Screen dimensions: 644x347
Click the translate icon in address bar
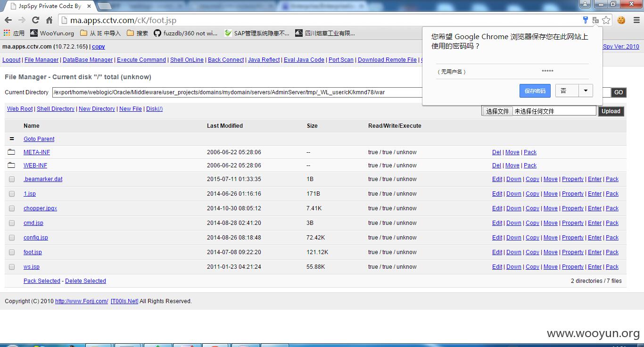pyautogui.click(x=595, y=20)
